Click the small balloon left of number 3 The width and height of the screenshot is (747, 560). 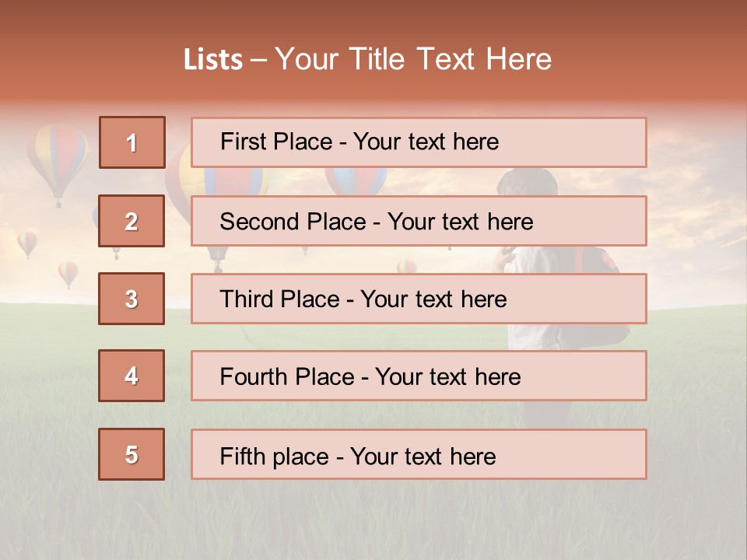pyautogui.click(x=68, y=272)
